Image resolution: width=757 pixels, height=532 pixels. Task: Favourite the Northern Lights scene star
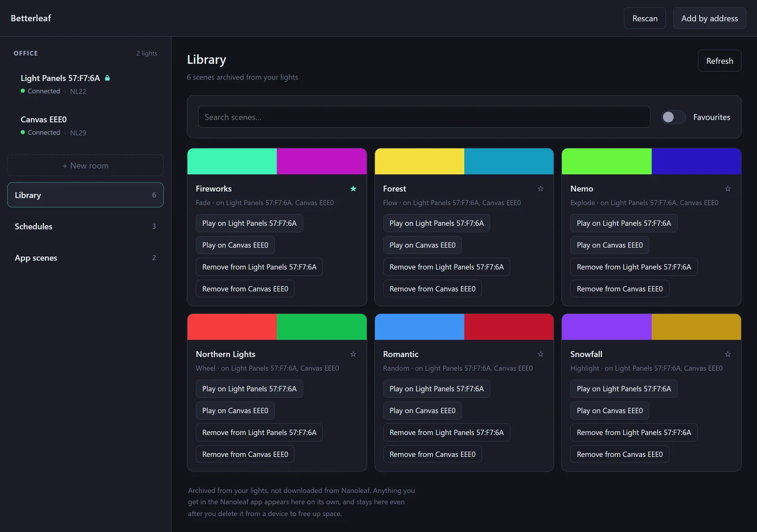(x=353, y=354)
